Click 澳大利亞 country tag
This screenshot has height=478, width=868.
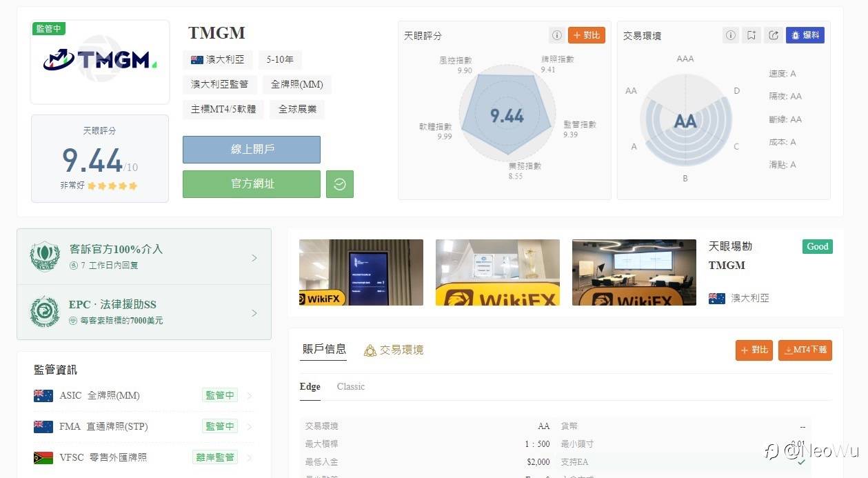point(218,60)
